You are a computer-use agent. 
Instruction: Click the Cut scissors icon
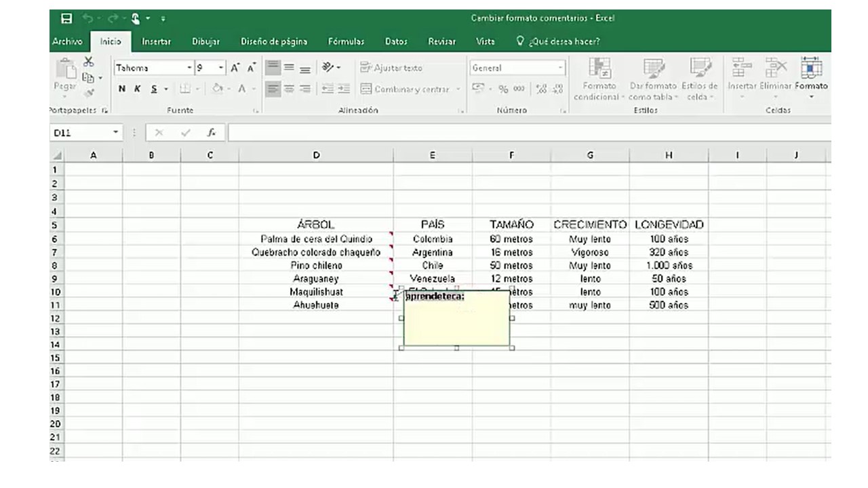88,62
